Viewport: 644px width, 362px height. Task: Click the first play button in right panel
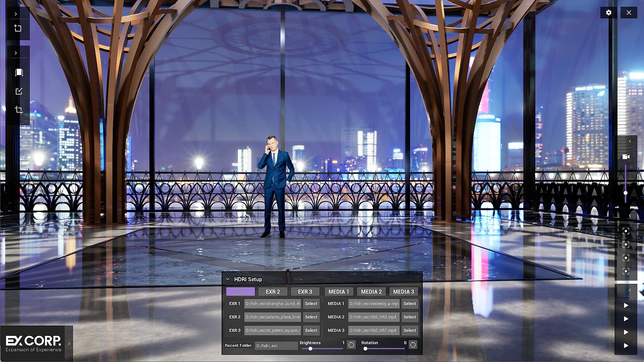pos(626,305)
